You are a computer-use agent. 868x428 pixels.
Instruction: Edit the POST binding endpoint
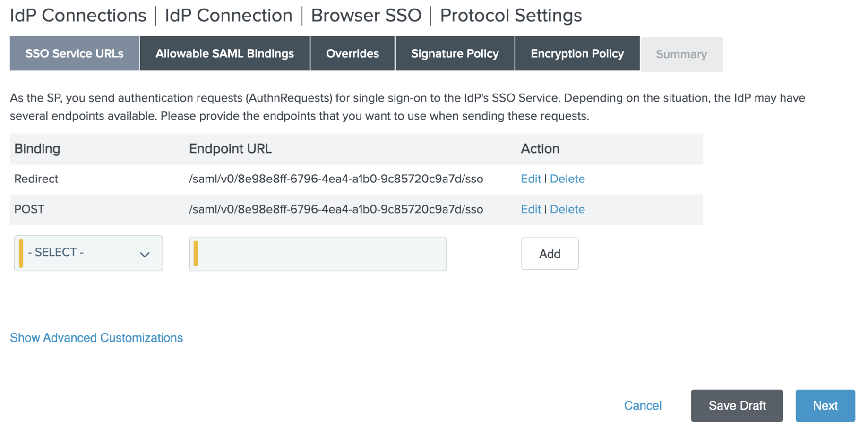pos(530,209)
